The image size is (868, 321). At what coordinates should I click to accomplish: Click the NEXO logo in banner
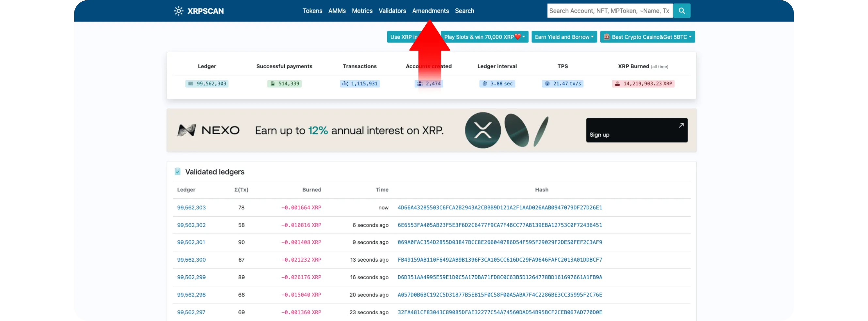pyautogui.click(x=209, y=130)
